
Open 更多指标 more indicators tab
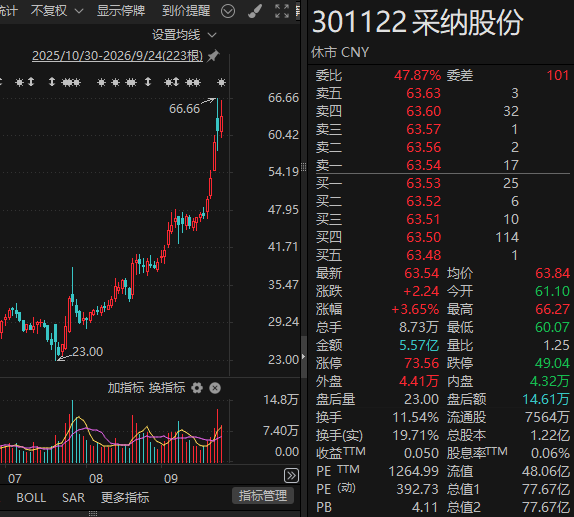tap(125, 498)
